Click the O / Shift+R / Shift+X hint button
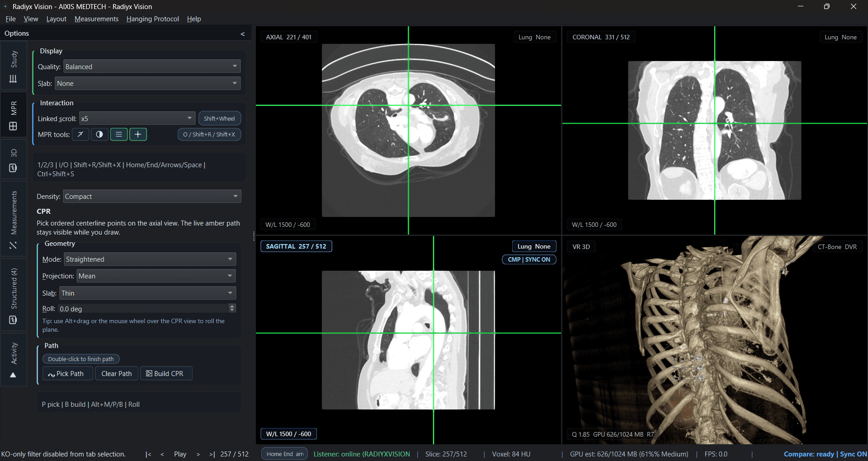Image resolution: width=868 pixels, height=461 pixels. pos(209,134)
